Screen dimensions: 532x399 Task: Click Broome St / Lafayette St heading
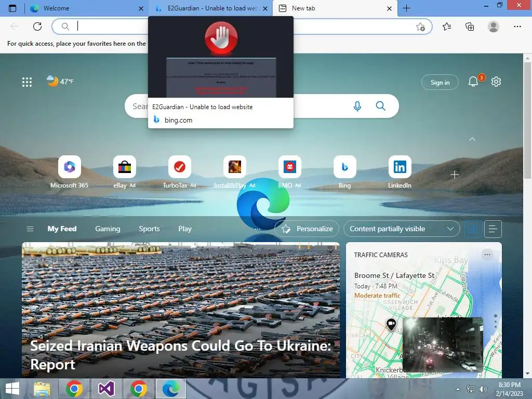[x=394, y=275]
